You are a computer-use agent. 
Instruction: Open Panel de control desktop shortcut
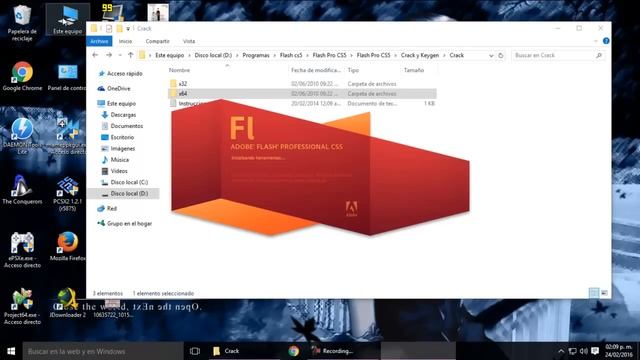[x=67, y=77]
